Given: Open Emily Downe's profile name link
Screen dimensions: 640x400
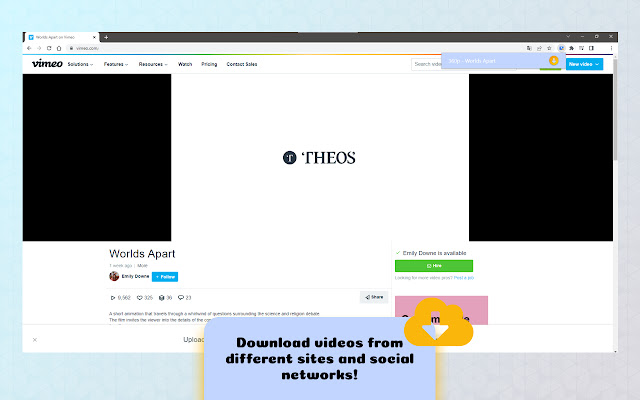Looking at the screenshot, I should pyautogui.click(x=135, y=276).
